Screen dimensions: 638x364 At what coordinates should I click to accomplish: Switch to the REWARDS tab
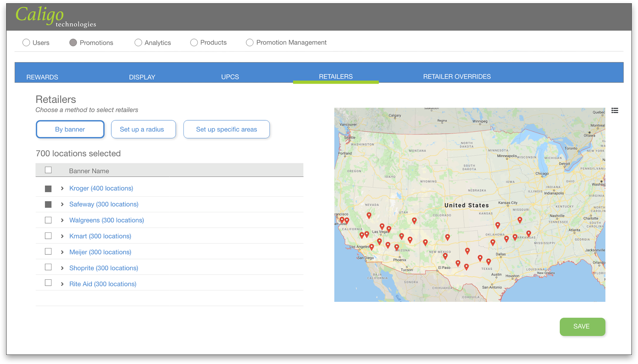coord(42,77)
